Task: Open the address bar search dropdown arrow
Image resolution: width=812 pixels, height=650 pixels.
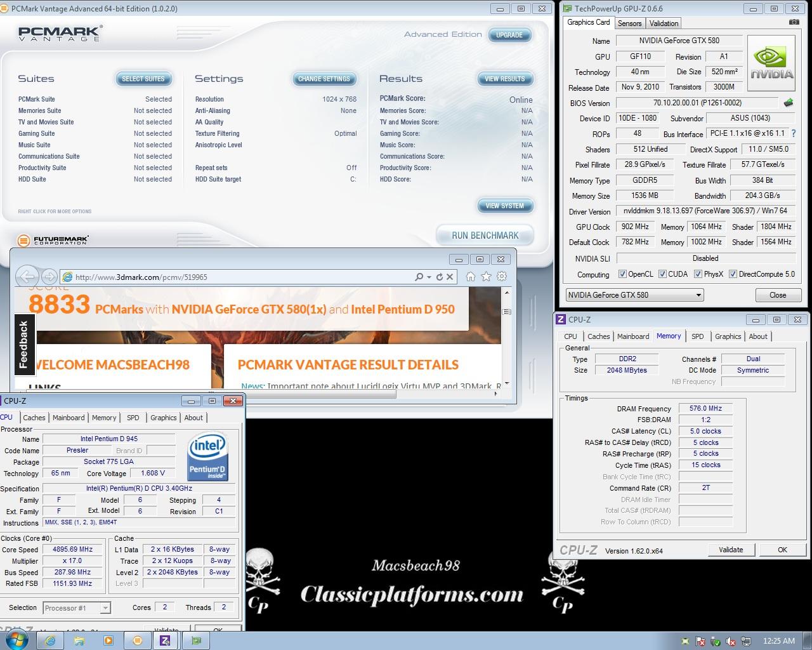Action: (429, 277)
